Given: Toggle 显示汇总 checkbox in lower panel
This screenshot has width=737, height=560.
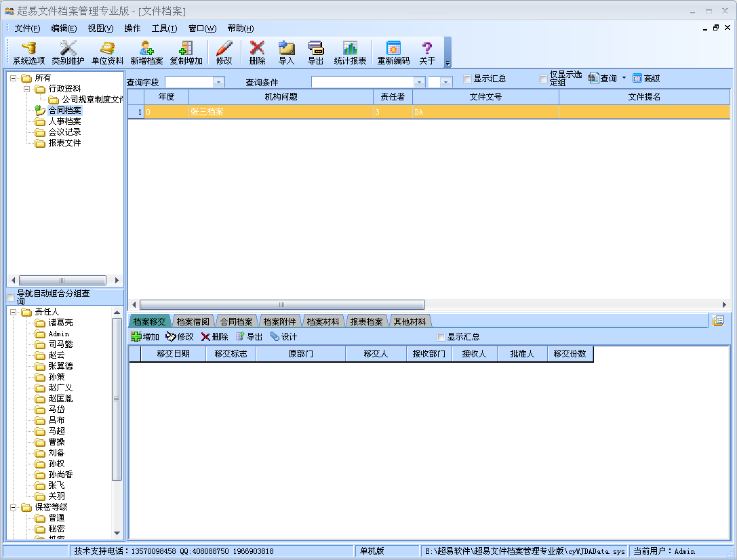Looking at the screenshot, I should coord(441,338).
